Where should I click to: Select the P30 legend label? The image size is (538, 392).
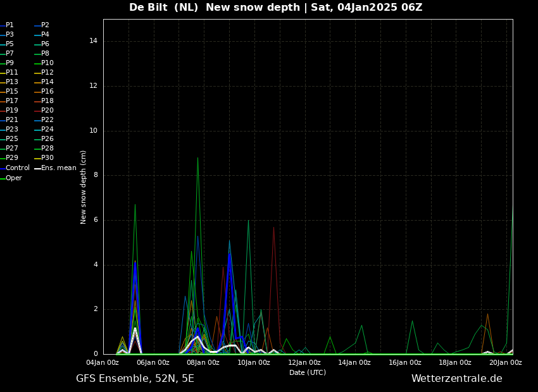[x=47, y=158]
